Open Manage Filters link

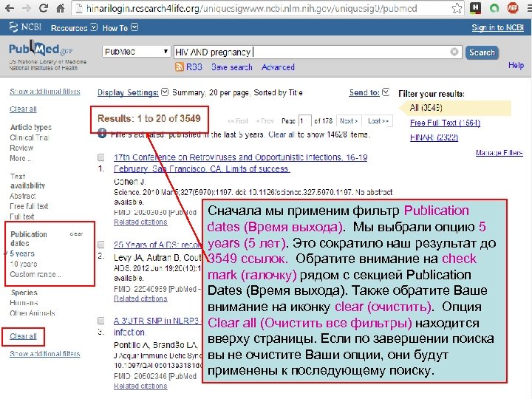(x=499, y=153)
